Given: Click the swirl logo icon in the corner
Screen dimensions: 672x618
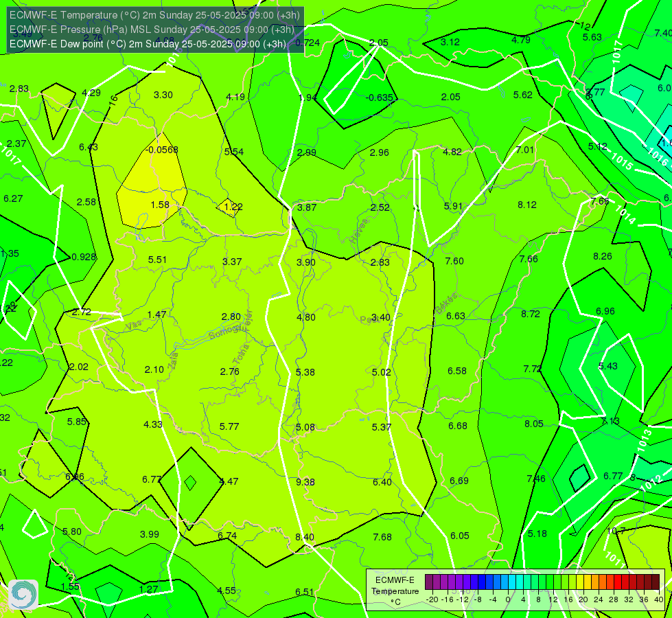Looking at the screenshot, I should pyautogui.click(x=23, y=595).
